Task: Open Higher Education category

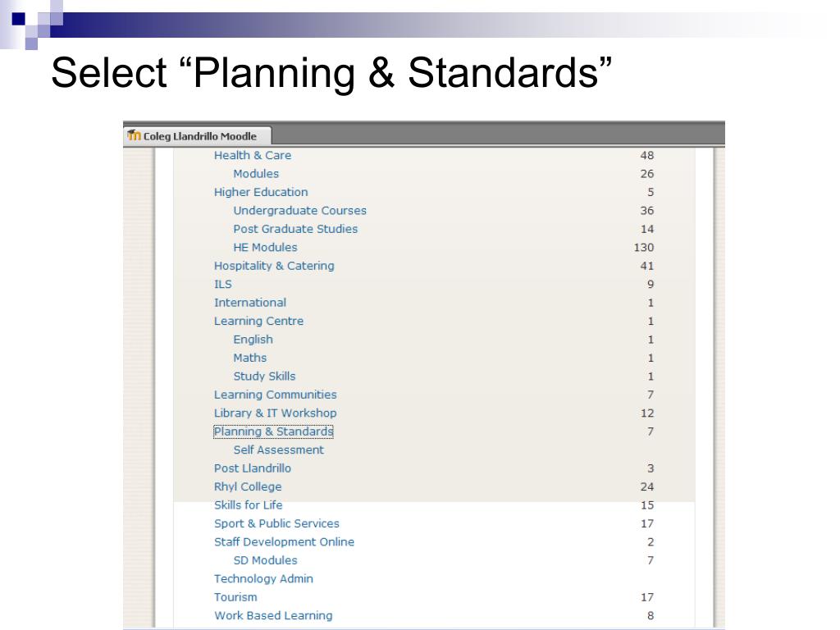Action: (x=261, y=192)
